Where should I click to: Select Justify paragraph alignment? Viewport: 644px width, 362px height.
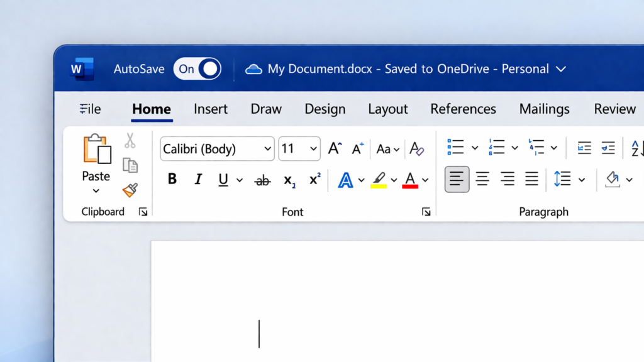pos(531,179)
